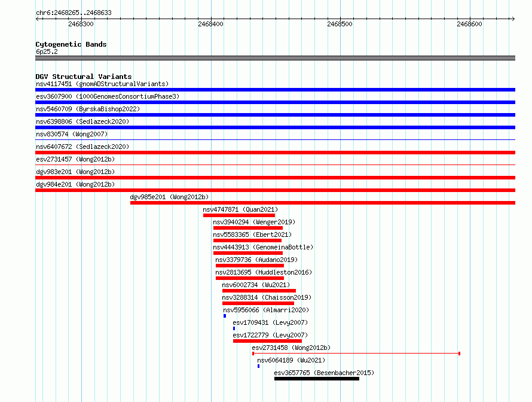This screenshot has width=532, height=402.
Task: Click the ruler's left arrow end
Action: pyautogui.click(x=37, y=19)
